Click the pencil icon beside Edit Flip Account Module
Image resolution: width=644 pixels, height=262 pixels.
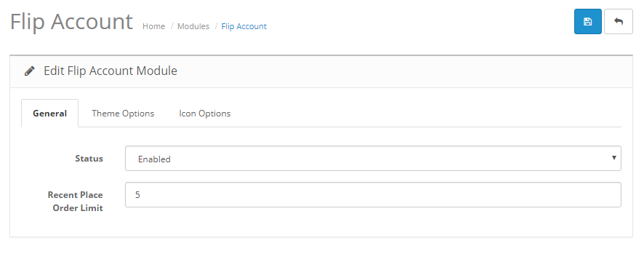click(30, 71)
